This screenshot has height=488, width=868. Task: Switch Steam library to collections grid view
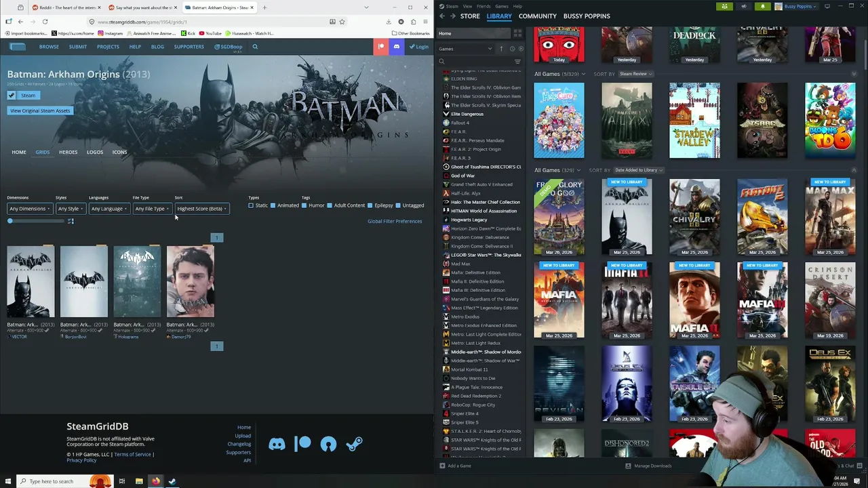coord(517,33)
